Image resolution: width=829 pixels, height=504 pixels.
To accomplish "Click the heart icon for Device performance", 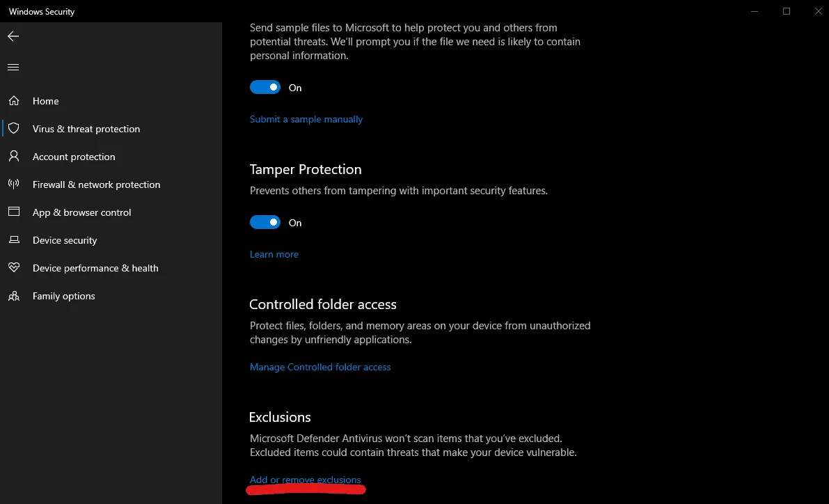I will (14, 267).
